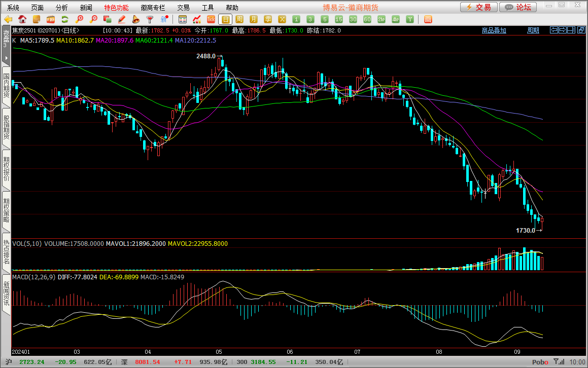Viewport: 588px width, 368px height.
Task: Go to the home page icon
Action: click(x=22, y=19)
